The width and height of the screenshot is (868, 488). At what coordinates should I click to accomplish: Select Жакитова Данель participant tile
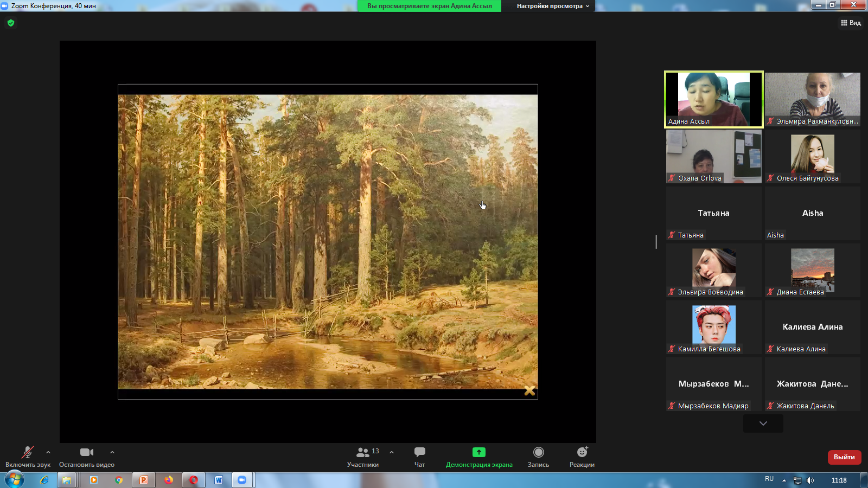click(813, 384)
